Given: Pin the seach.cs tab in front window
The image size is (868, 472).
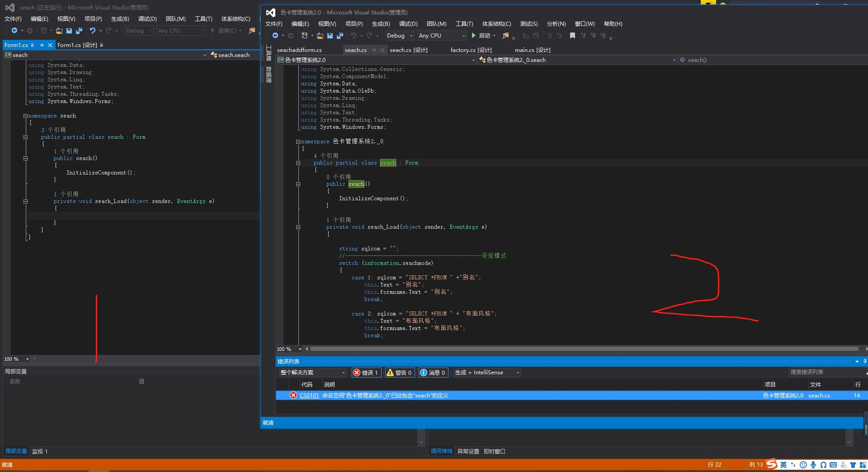Looking at the screenshot, I should click(x=374, y=50).
